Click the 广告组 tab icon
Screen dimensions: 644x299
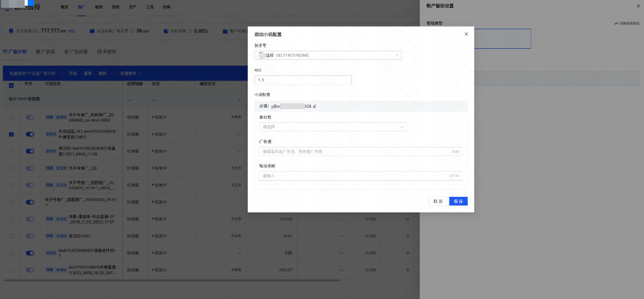tap(38, 51)
